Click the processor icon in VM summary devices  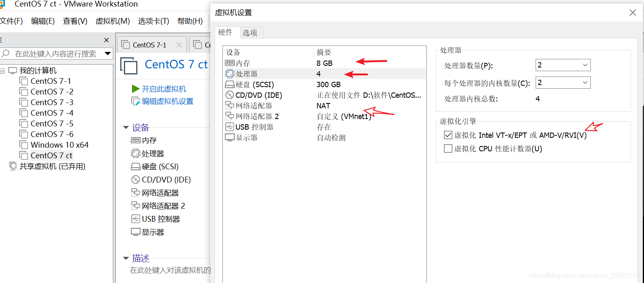click(x=135, y=153)
